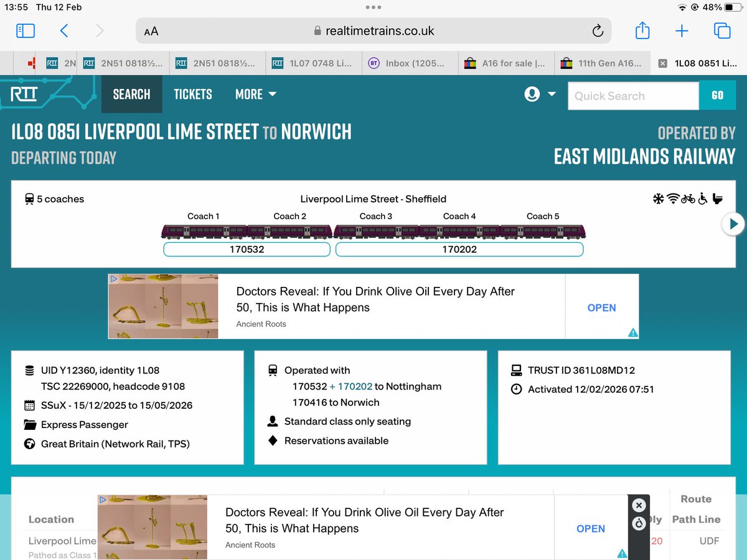Screen dimensions: 747x560
Task: Click the toilet amenity icon
Action: tap(717, 199)
